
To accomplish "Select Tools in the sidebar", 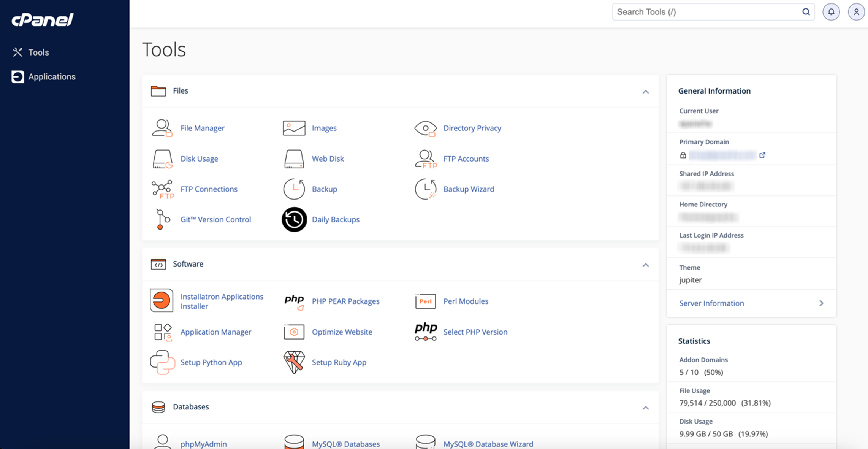I will [x=38, y=52].
